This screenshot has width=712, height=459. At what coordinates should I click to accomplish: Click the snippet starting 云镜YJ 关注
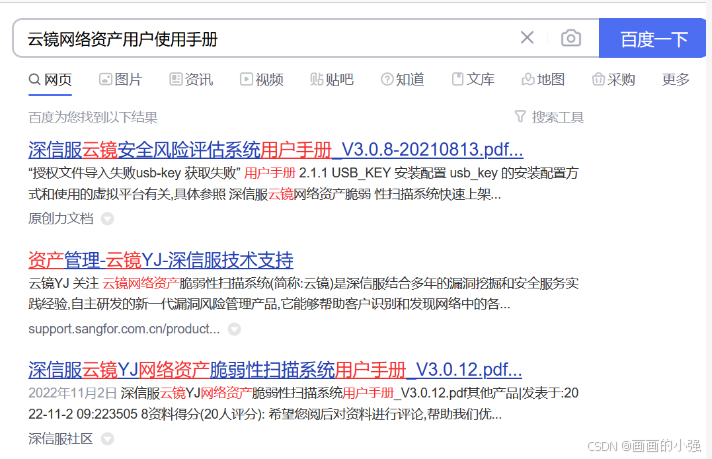[303, 294]
